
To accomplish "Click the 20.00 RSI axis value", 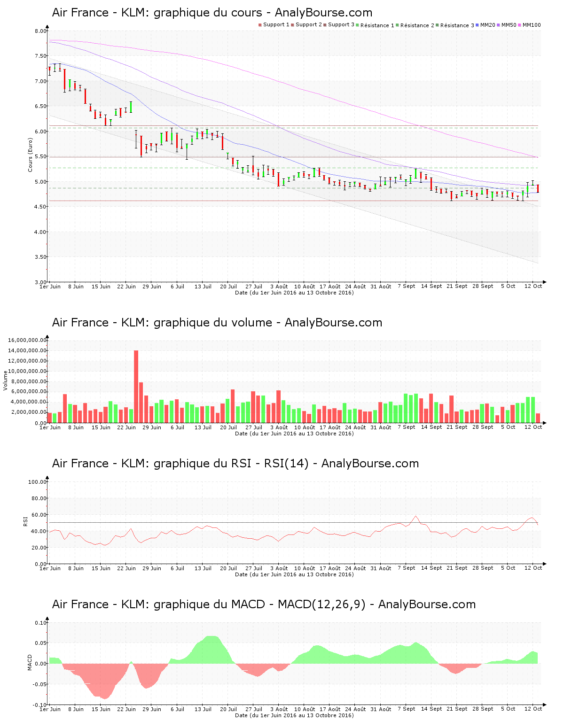I will [x=39, y=548].
